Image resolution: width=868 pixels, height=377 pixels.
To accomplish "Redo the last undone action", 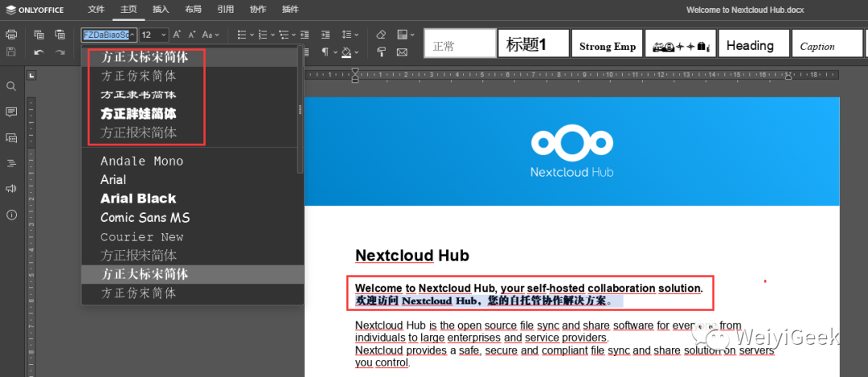I will point(59,52).
